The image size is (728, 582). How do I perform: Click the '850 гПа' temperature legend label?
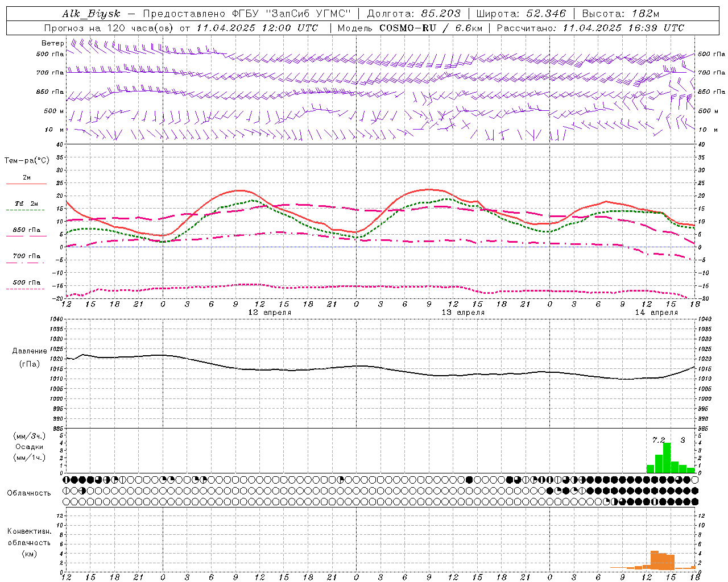coord(27,230)
